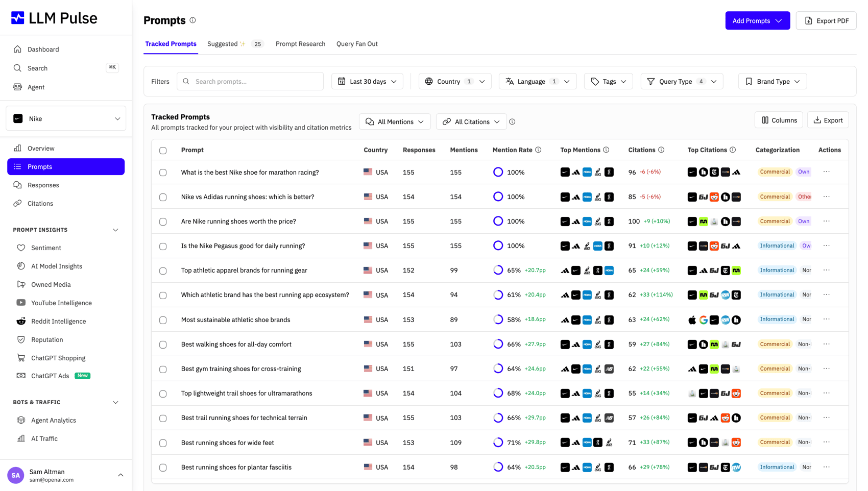The width and height of the screenshot is (868, 491).
Task: Open the Brand Type filter dropdown
Action: 773,81
